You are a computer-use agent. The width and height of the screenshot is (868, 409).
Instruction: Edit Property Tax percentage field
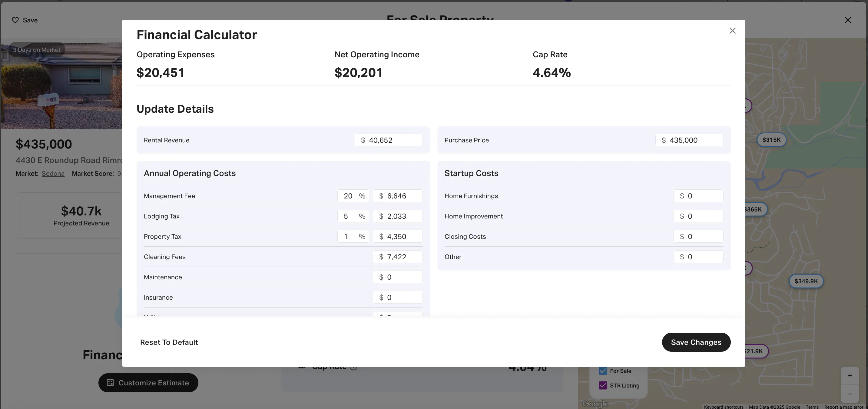click(353, 236)
